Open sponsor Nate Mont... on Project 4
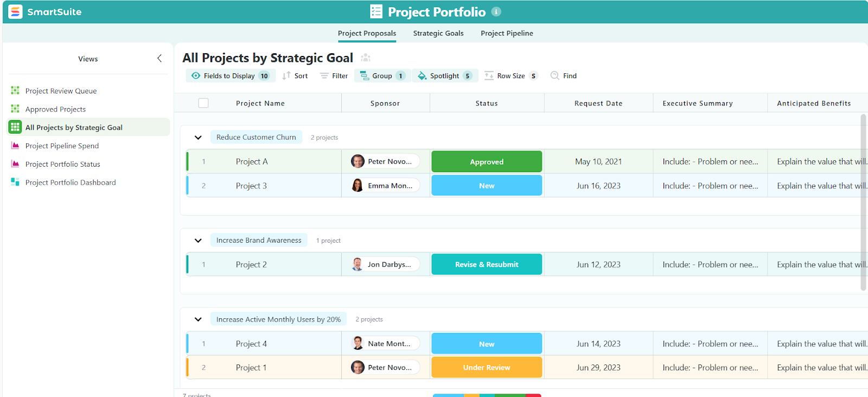The width and height of the screenshot is (868, 397). tap(385, 343)
